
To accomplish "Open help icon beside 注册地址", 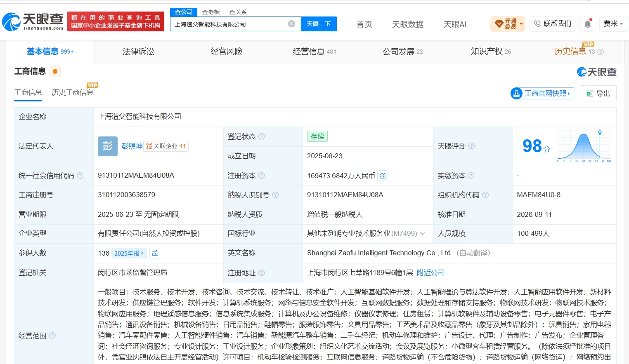I will pos(261,273).
